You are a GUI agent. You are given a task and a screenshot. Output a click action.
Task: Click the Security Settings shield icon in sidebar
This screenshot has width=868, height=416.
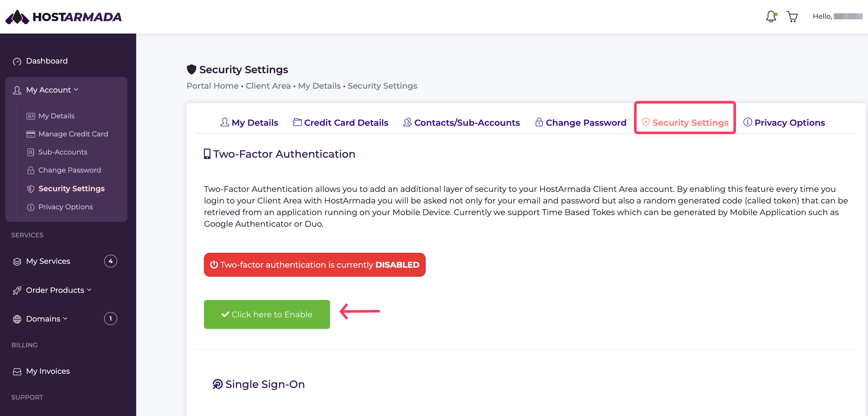[31, 189]
